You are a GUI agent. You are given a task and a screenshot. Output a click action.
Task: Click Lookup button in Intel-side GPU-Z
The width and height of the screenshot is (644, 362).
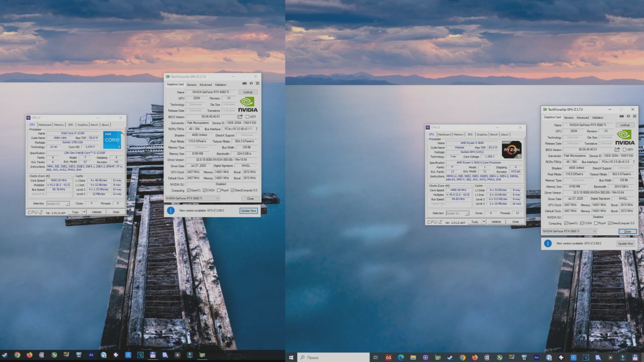click(x=248, y=92)
